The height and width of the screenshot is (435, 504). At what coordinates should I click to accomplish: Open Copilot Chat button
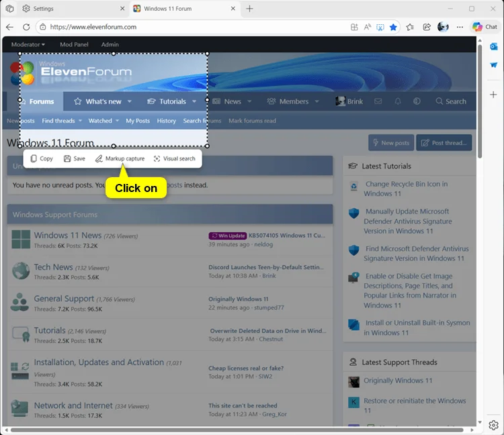pyautogui.click(x=485, y=27)
